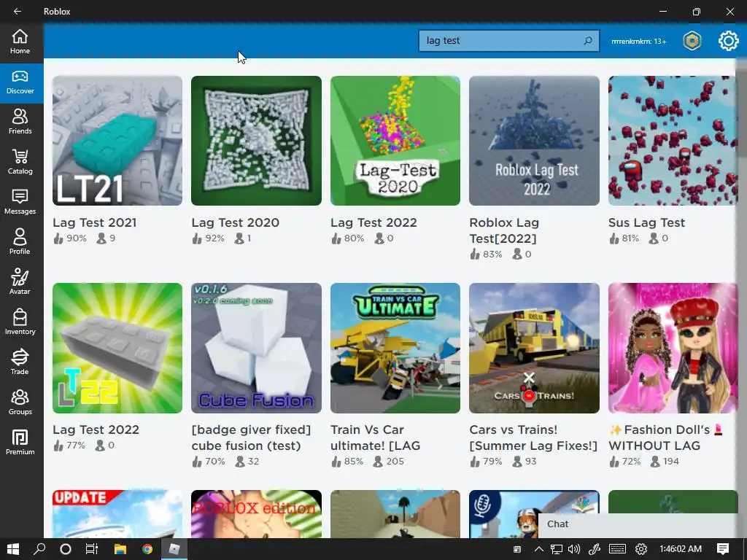Click '[badge giver fixed] cube fusion (test)' title
The image size is (747, 560).
pos(251,437)
